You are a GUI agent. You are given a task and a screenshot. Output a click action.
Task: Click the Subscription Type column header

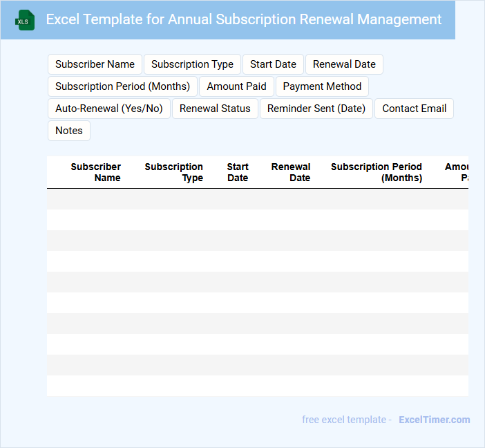coord(173,172)
